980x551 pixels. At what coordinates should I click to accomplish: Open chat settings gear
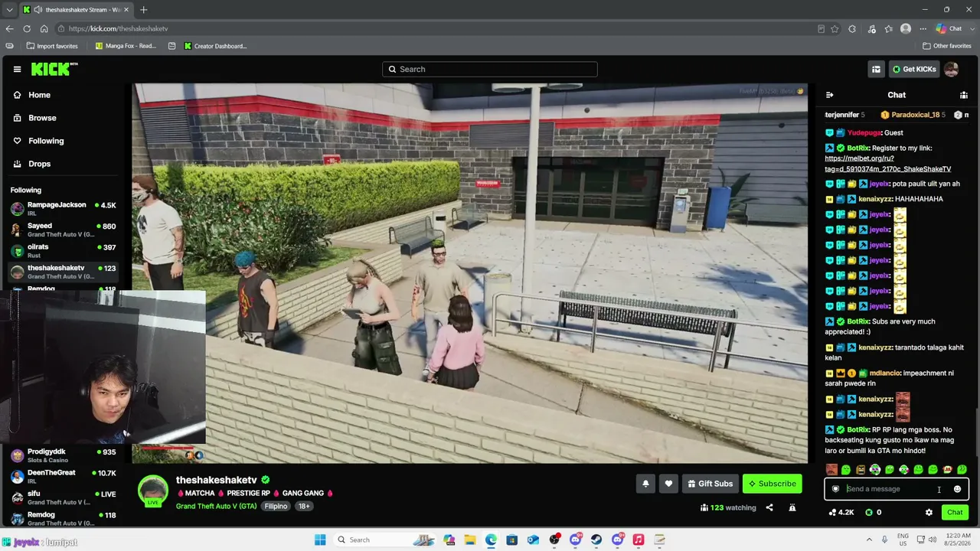click(x=929, y=513)
